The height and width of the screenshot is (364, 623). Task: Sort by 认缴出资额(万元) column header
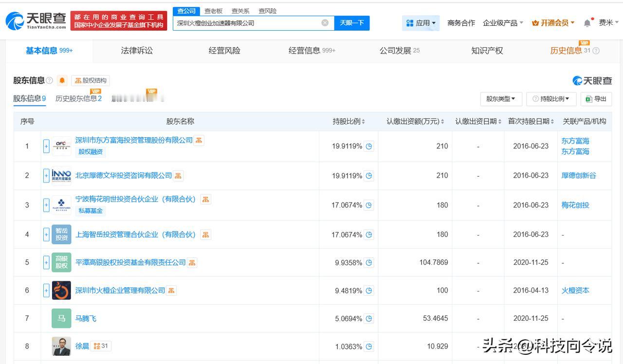tap(415, 122)
